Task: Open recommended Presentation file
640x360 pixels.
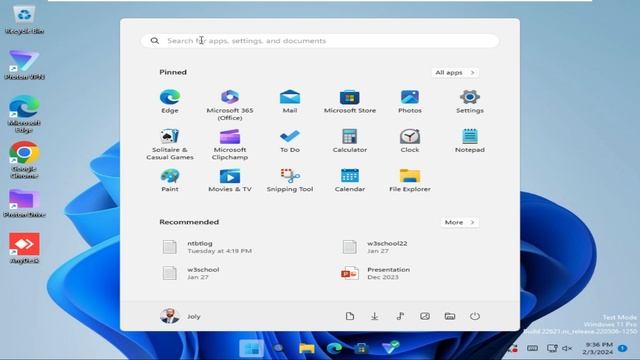Action: click(x=376, y=273)
